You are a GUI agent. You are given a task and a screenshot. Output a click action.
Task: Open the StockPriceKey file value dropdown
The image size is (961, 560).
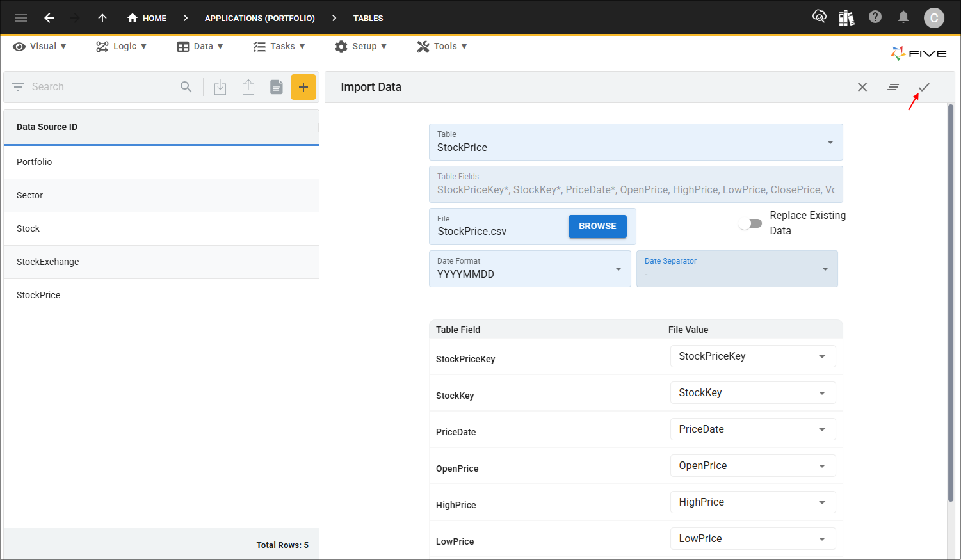click(x=753, y=356)
